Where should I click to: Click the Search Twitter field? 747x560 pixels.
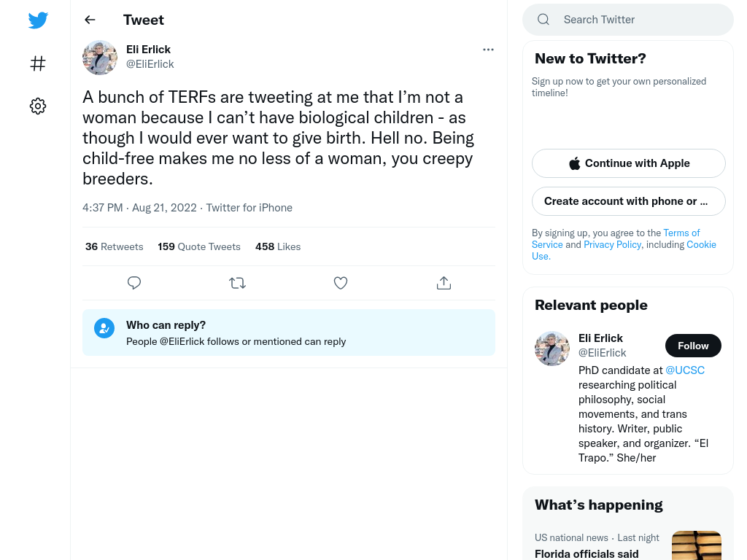628,20
